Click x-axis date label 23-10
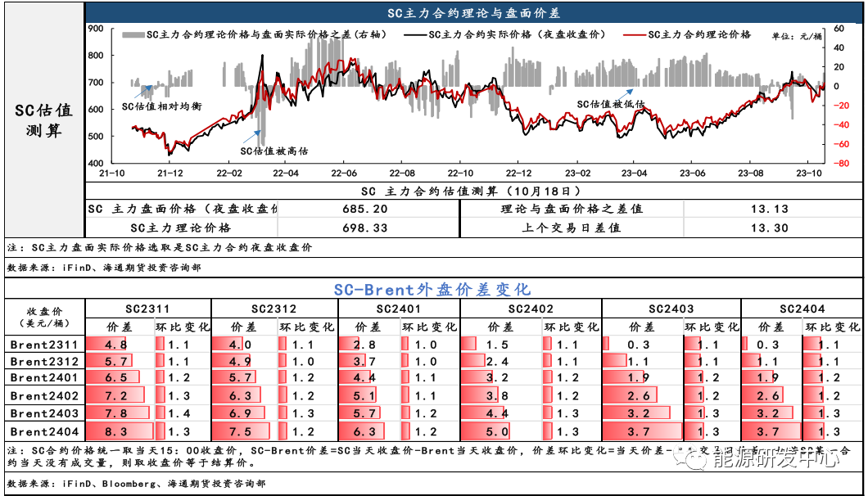This screenshot has width=868, height=496. click(x=809, y=174)
